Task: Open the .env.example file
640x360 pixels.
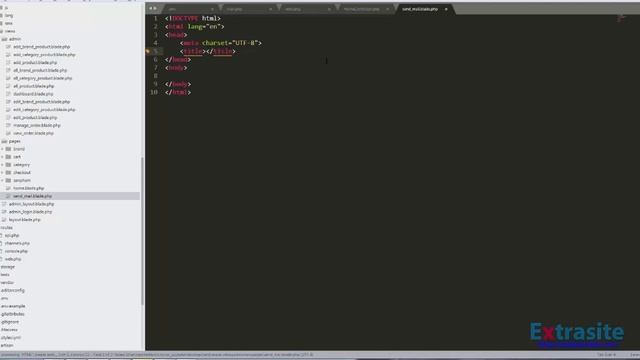Action: click(x=13, y=306)
